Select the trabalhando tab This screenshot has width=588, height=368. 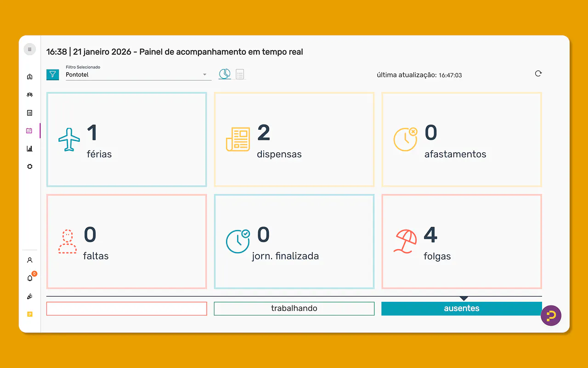294,309
